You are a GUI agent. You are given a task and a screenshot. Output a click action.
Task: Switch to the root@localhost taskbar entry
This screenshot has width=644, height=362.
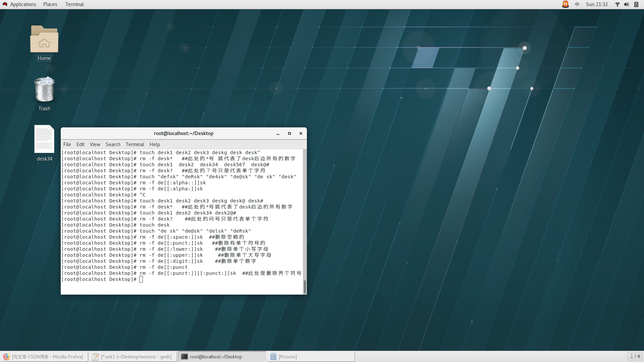(x=222, y=357)
